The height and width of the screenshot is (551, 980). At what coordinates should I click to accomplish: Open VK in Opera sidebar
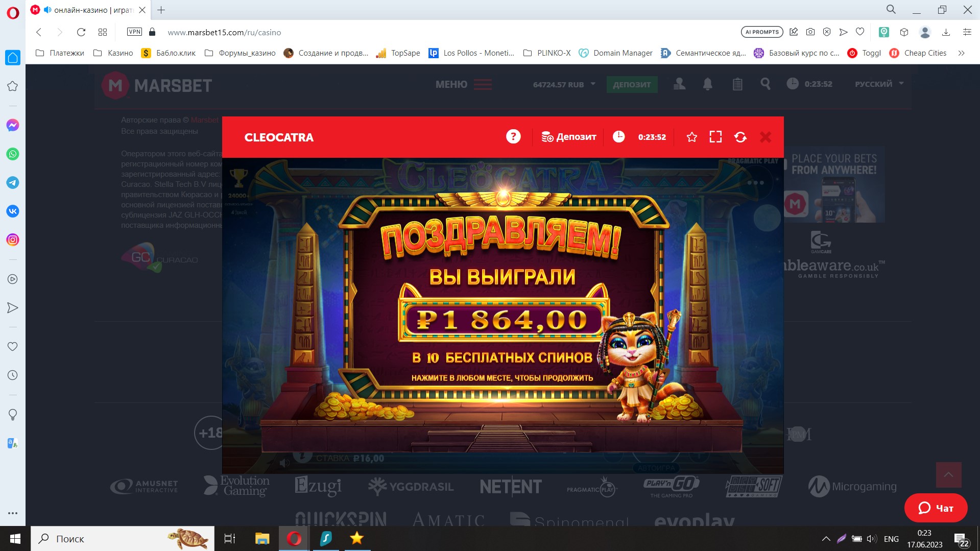click(x=13, y=211)
